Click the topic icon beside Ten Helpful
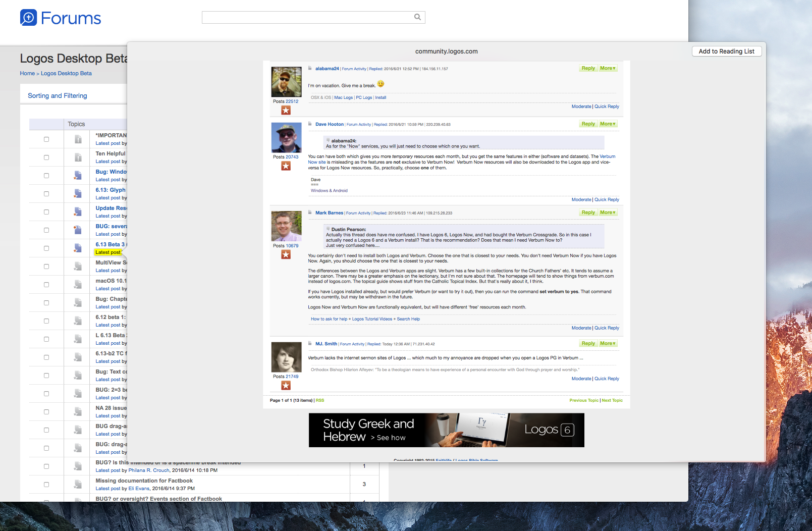Viewport: 812px width, 531px height. pos(78,157)
